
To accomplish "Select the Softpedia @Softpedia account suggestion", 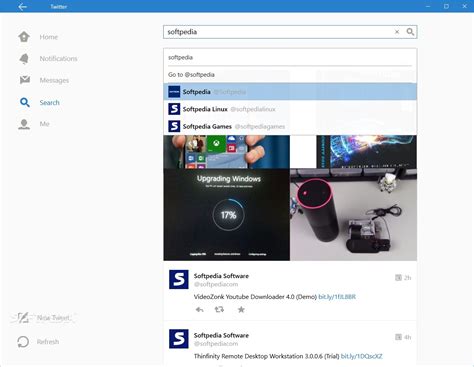I will (x=290, y=92).
